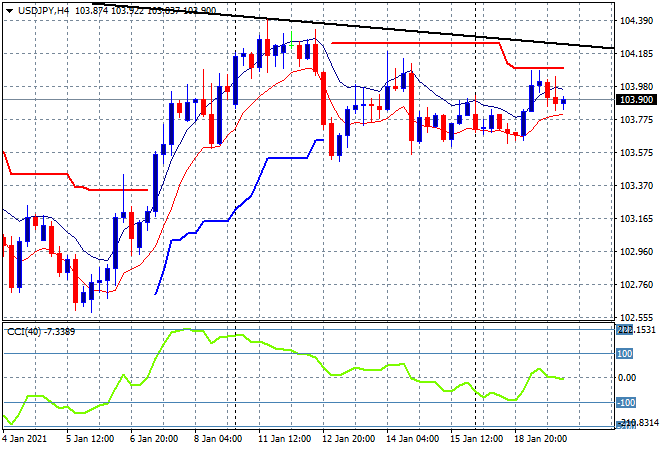Click the 11 Jan 12:00 time label
Screen dimensions: 660x450
click(284, 438)
